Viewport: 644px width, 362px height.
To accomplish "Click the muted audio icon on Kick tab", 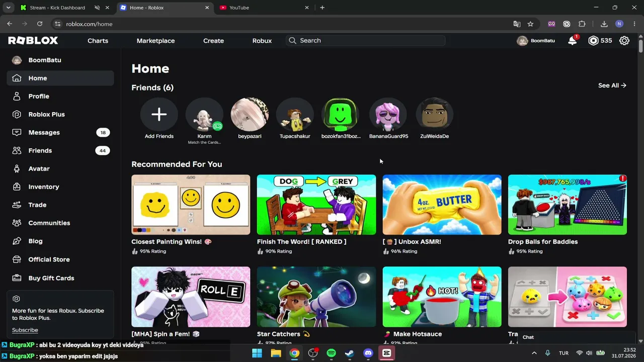I will click(x=97, y=8).
